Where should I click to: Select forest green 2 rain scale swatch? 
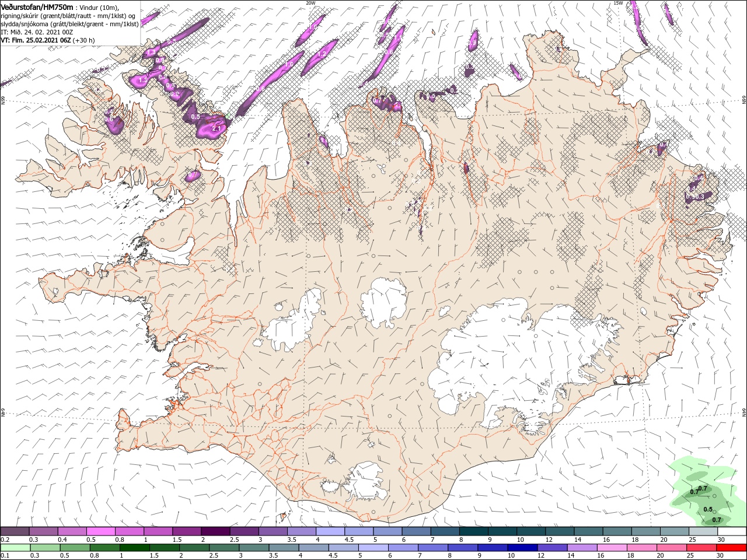click(194, 547)
